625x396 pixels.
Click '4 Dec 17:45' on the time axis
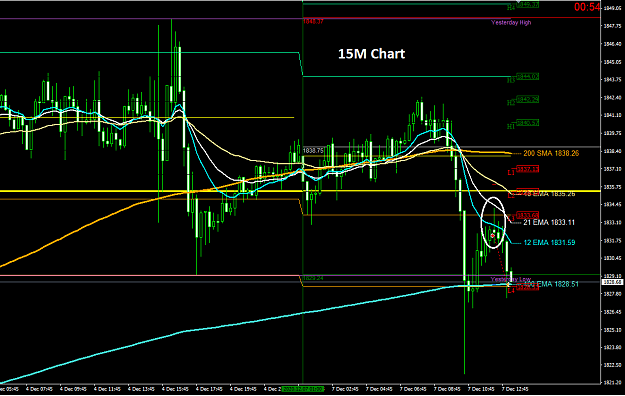click(x=210, y=389)
